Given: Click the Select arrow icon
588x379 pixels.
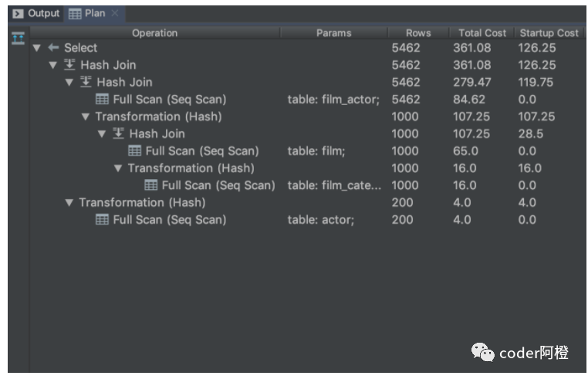Looking at the screenshot, I should [x=54, y=48].
